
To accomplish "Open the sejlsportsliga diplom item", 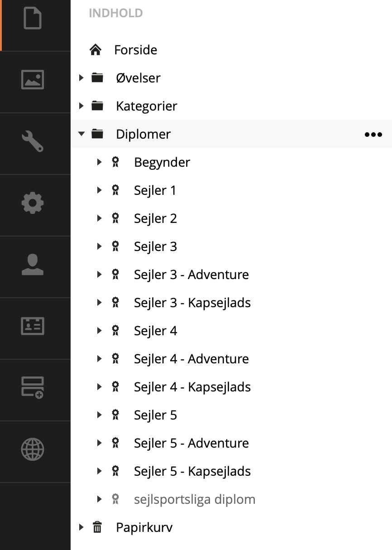I will point(195,499).
